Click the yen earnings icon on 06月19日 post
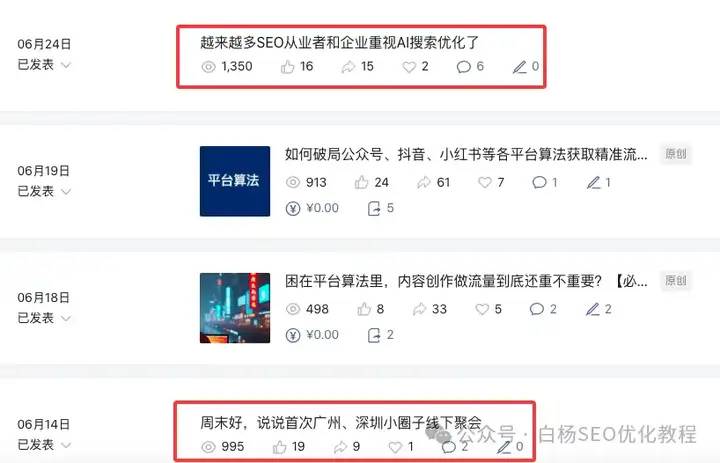Screen dimensions: 720x463 tap(293, 209)
